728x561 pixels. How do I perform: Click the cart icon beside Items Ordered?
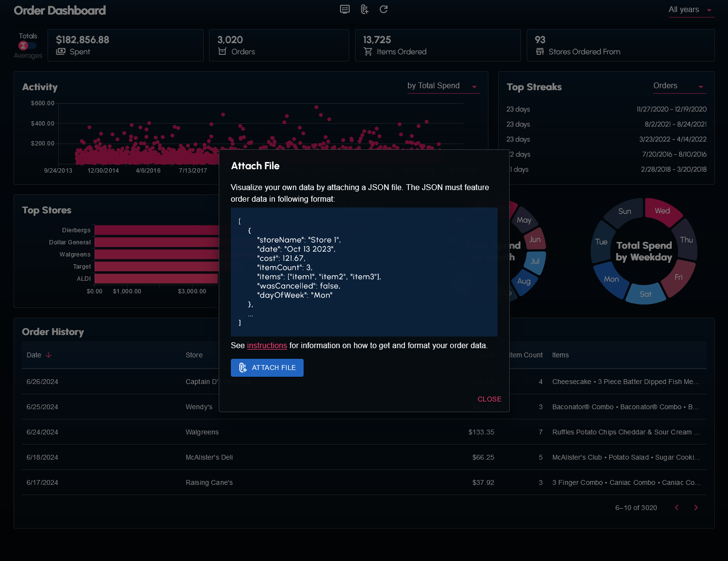[368, 51]
